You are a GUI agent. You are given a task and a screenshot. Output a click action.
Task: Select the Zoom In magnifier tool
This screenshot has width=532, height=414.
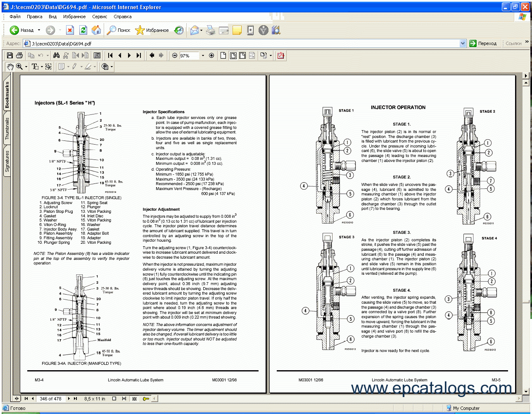click(19, 66)
